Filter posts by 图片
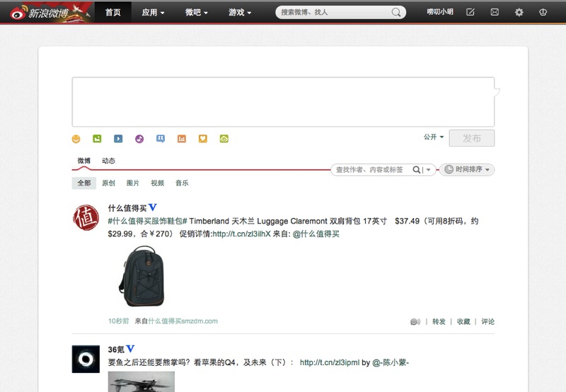The width and height of the screenshot is (566, 392). [x=133, y=183]
